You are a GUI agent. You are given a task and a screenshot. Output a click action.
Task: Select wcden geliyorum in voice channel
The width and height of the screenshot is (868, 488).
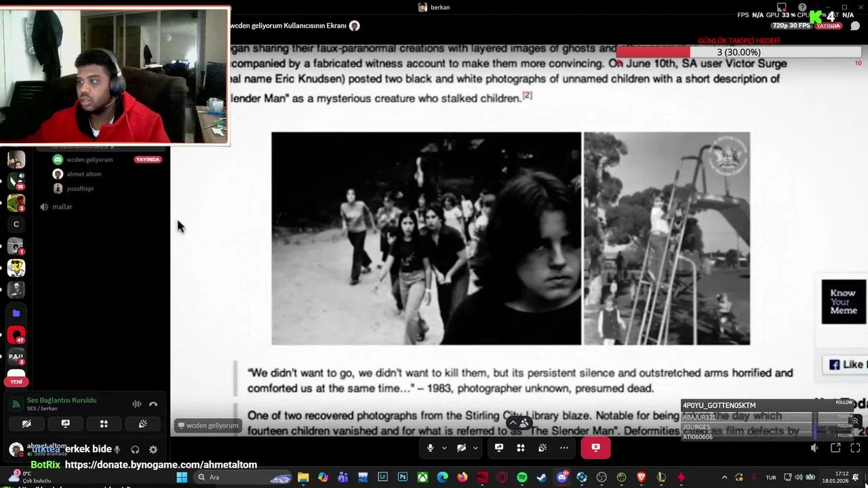click(x=90, y=159)
